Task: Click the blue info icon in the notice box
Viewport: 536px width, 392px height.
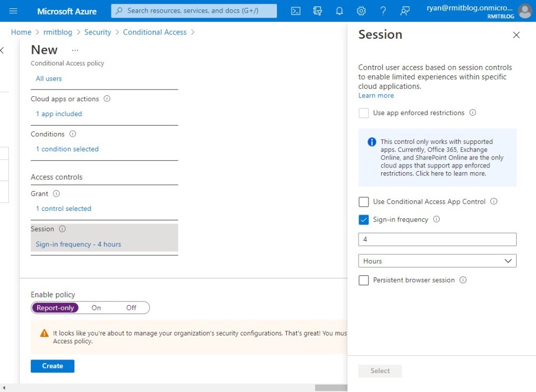Action: click(x=372, y=142)
